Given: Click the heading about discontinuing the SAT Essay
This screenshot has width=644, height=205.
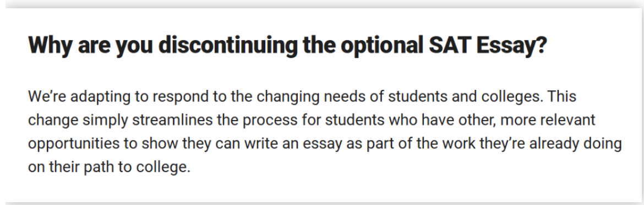Looking at the screenshot, I should [287, 46].
